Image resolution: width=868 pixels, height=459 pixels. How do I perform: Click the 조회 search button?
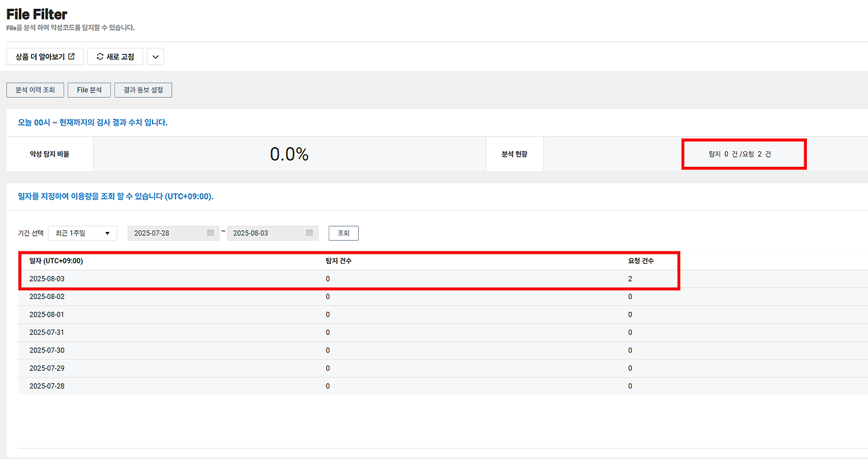tap(343, 233)
